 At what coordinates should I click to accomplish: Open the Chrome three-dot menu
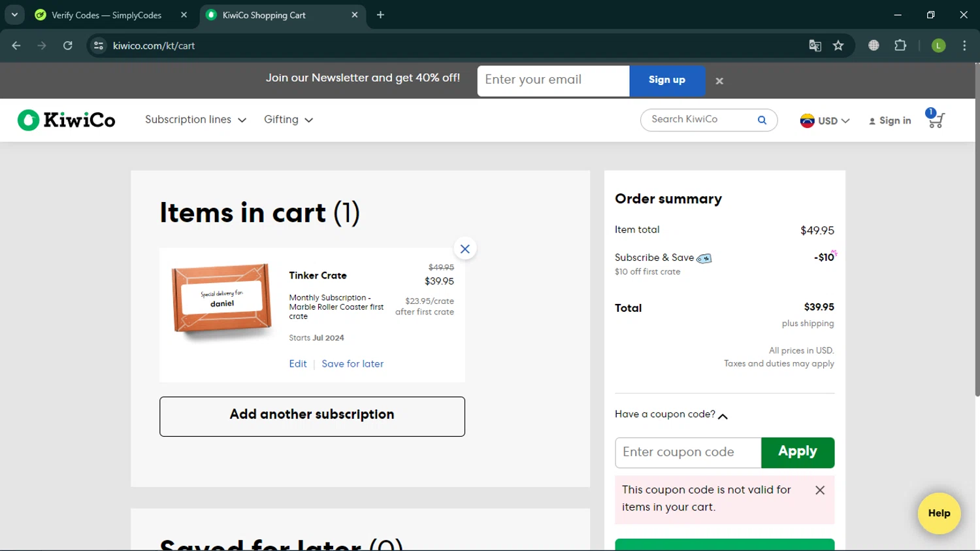pyautogui.click(x=964, y=46)
